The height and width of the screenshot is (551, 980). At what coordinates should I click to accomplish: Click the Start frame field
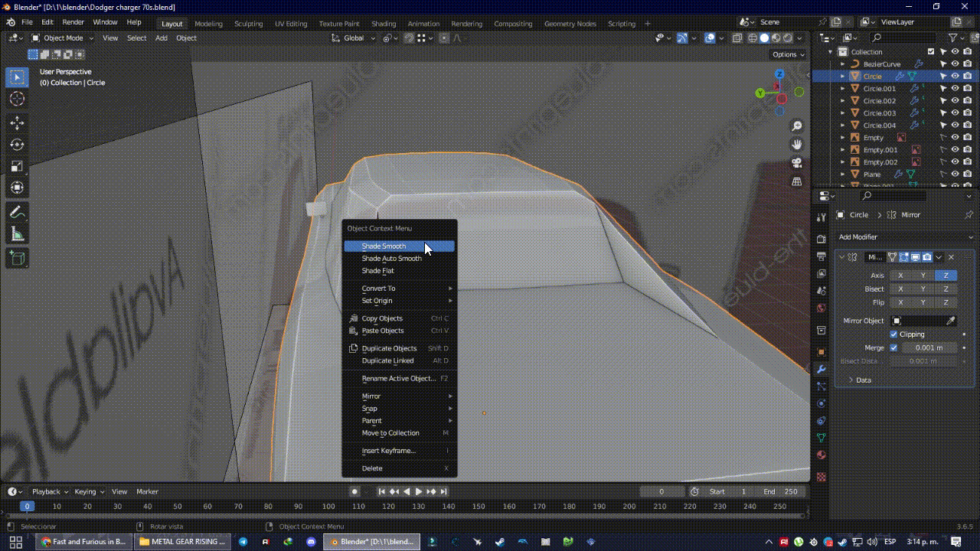click(x=728, y=492)
